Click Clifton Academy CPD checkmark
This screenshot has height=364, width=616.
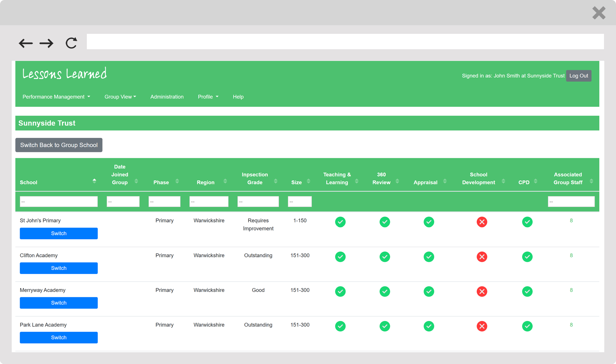(x=527, y=257)
